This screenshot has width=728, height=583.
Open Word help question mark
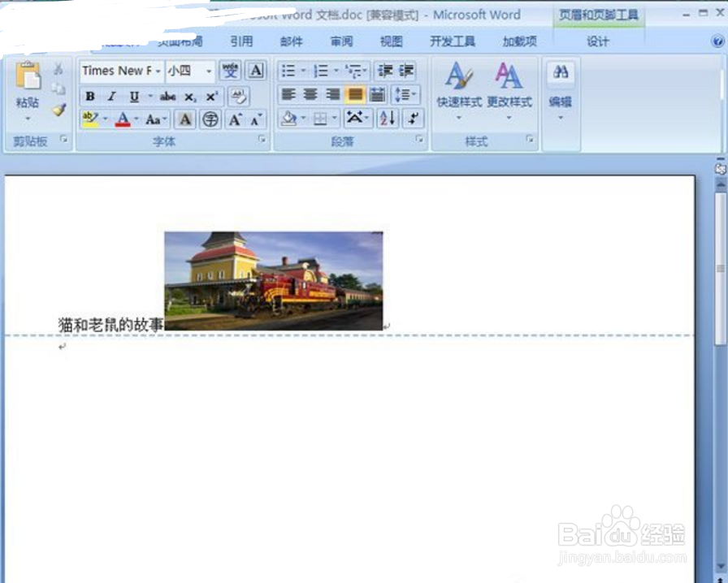tap(717, 41)
